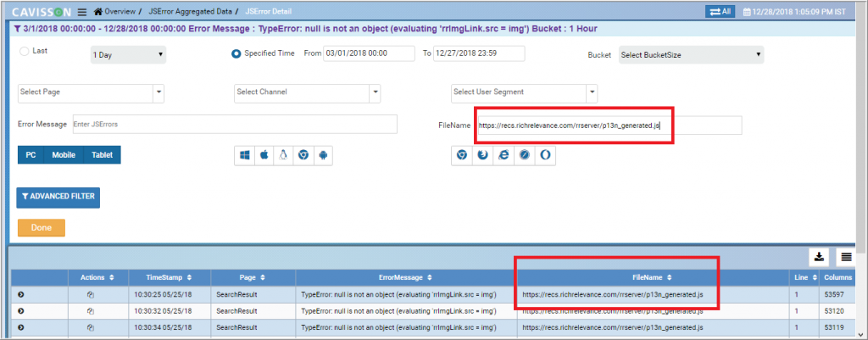Click the home icon before Overview
This screenshot has height=340, width=868.
[98, 12]
